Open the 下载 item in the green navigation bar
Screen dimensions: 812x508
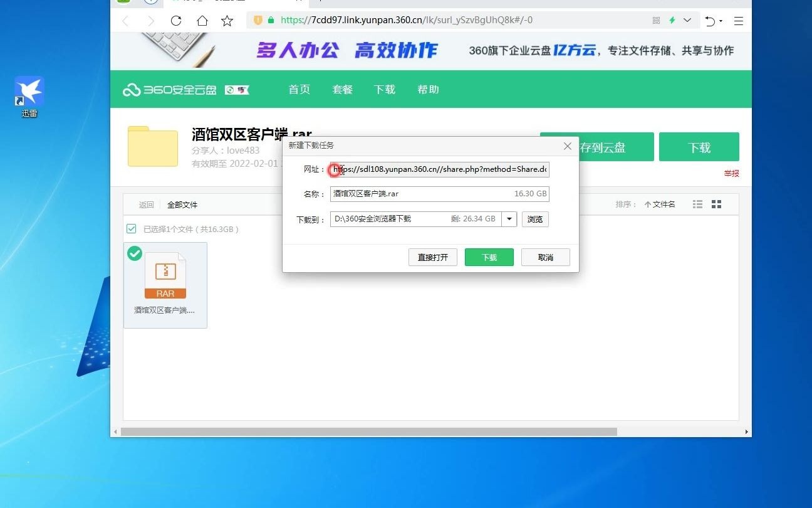pos(385,90)
